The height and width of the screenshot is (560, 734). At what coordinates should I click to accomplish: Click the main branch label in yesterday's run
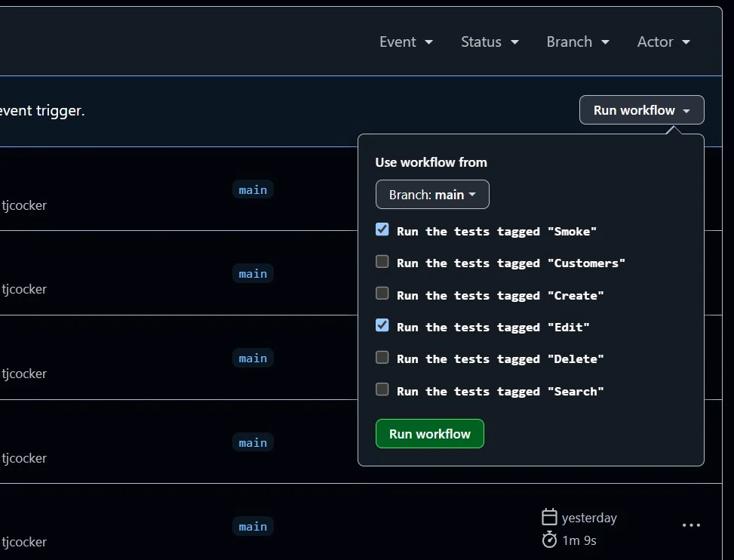coord(253,527)
